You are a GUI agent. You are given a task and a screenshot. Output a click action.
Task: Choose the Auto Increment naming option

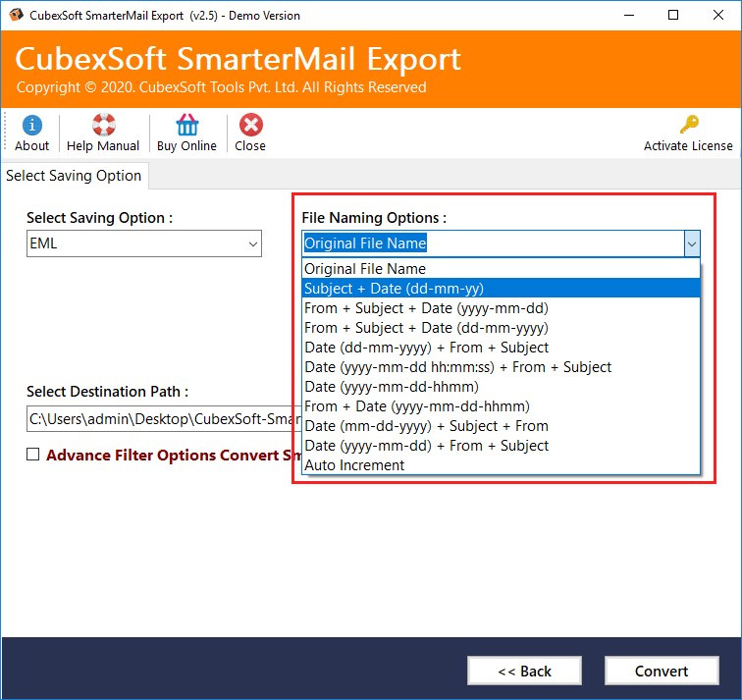point(501,465)
